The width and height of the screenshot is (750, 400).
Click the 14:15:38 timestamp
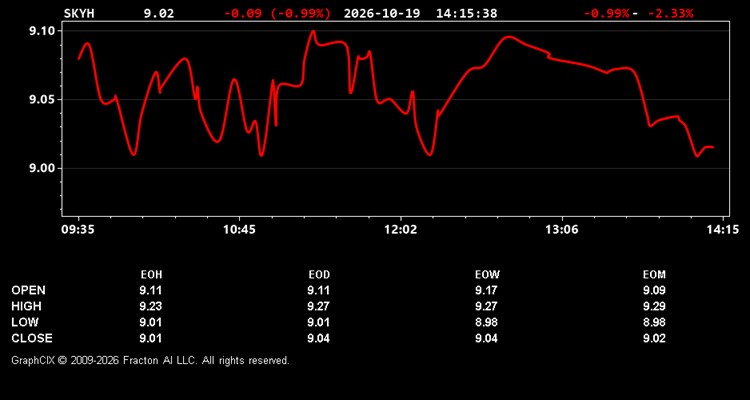(466, 13)
